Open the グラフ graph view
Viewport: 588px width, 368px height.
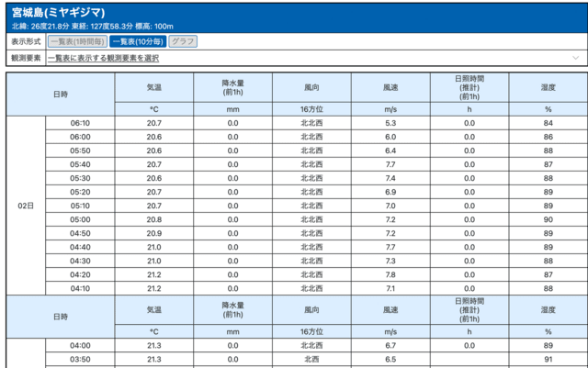click(x=183, y=42)
